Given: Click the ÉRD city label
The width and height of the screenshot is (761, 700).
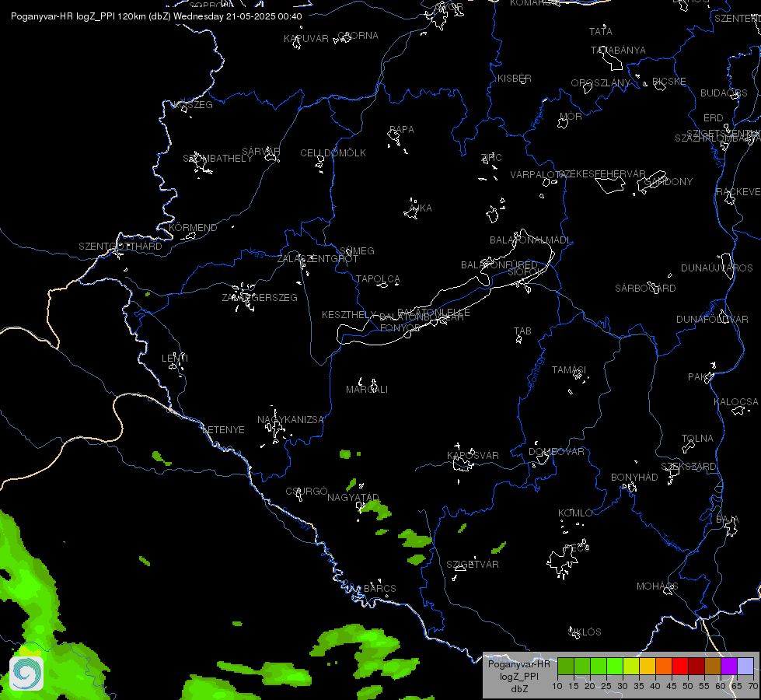Looking at the screenshot, I should (x=713, y=118).
